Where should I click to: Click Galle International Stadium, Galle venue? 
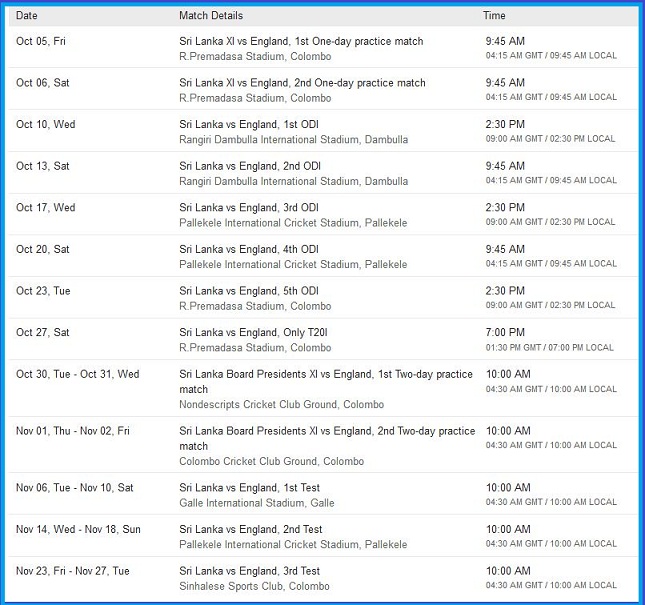(x=257, y=503)
